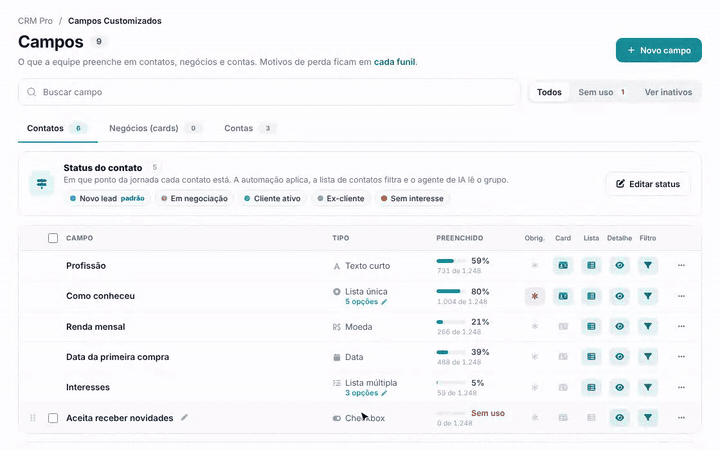Toggle Detalhe eye for Aceita receber novidades
The height and width of the screenshot is (450, 720).
click(619, 418)
